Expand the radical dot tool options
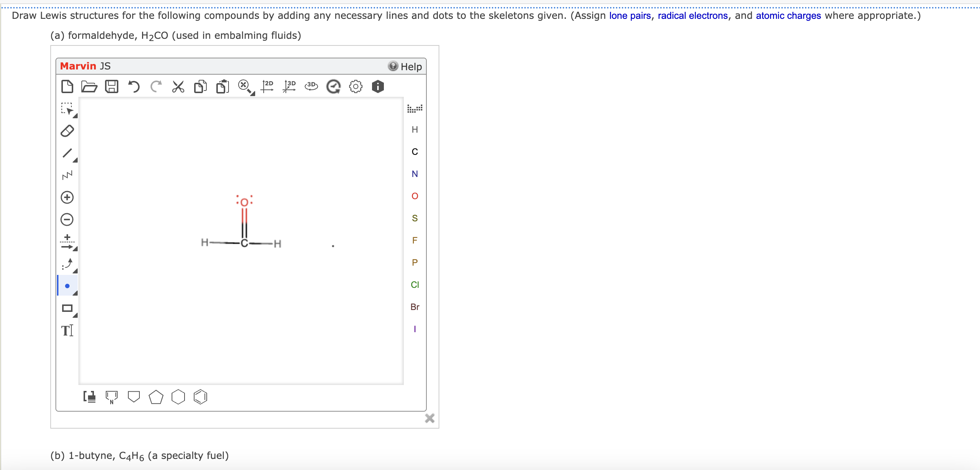The height and width of the screenshot is (470, 980). (75, 293)
